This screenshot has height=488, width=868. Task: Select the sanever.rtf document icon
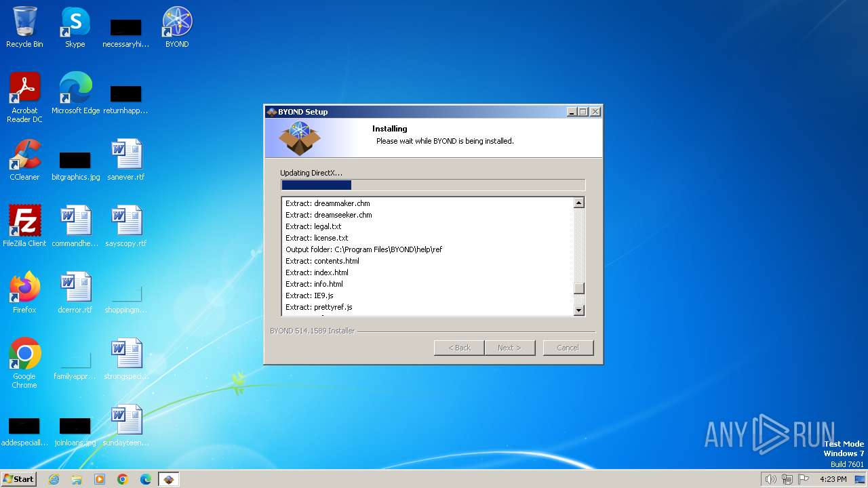(126, 160)
